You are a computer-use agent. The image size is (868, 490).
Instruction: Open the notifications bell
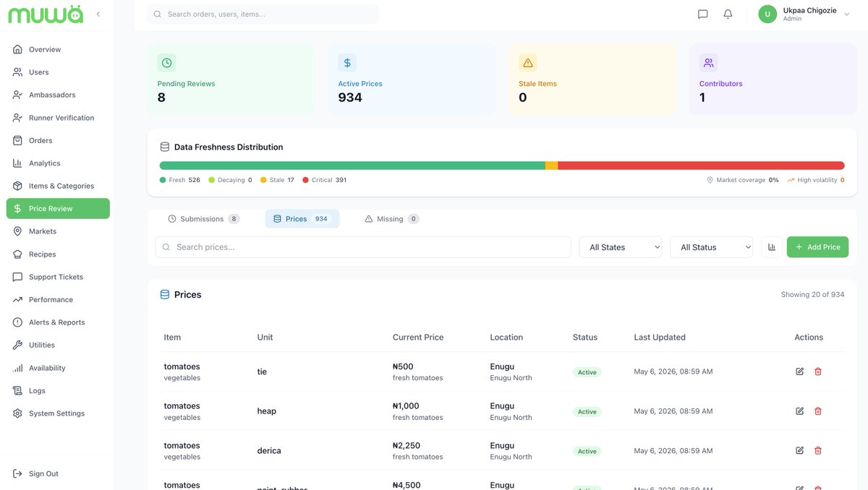[728, 14]
